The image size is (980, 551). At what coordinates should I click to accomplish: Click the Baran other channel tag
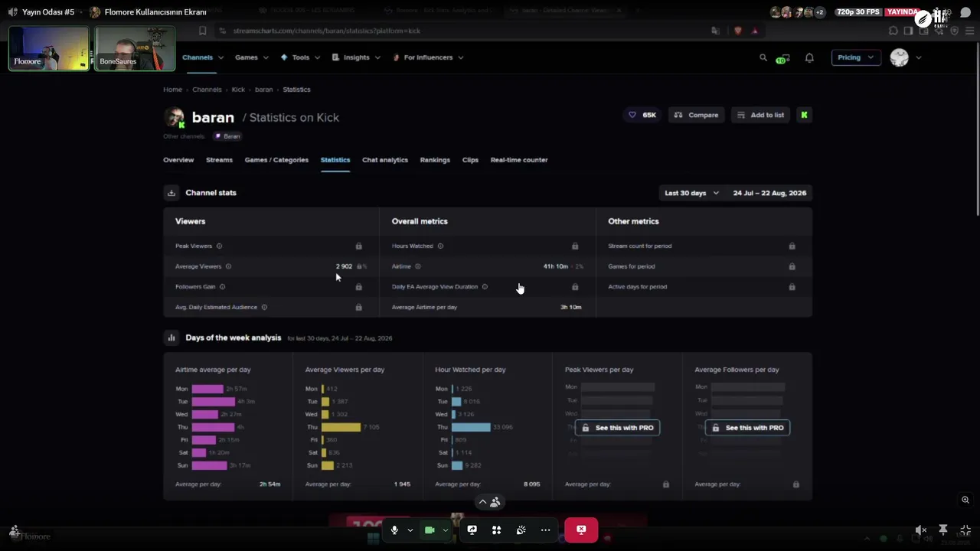coord(227,136)
